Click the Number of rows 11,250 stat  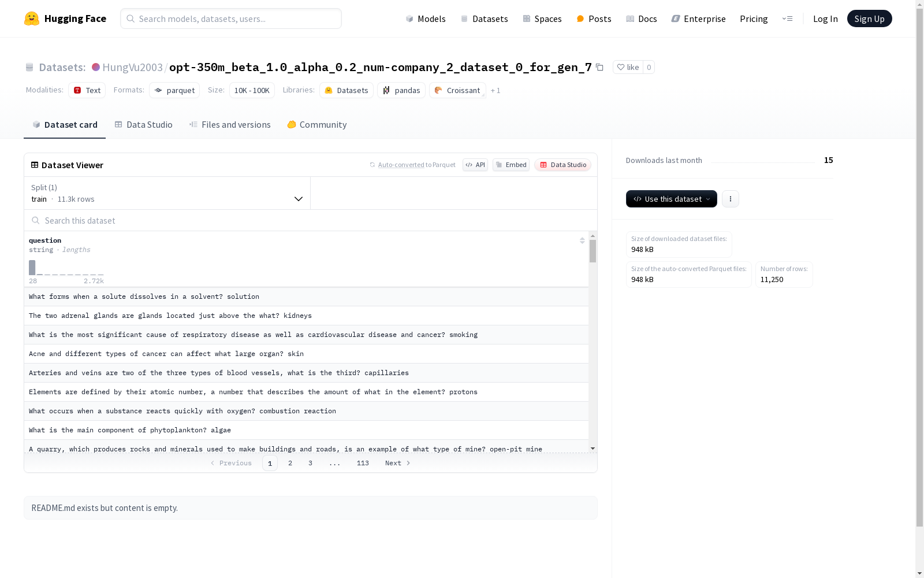[x=784, y=275]
